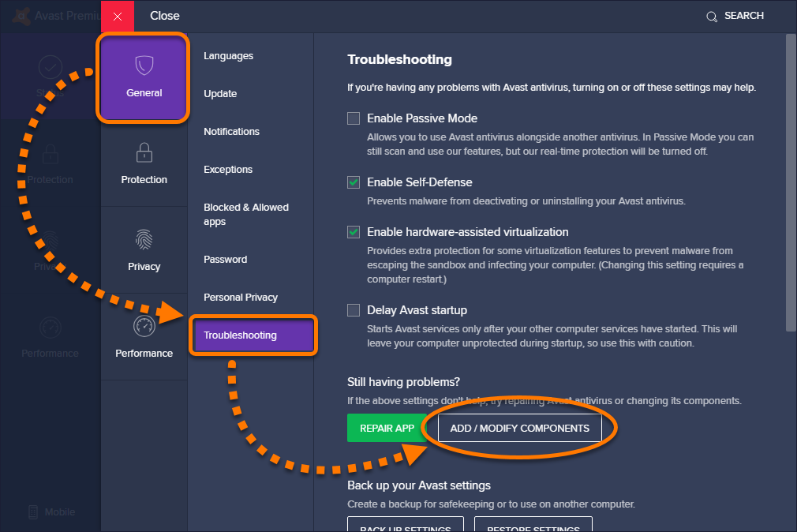Click Add / Modify Components button
Viewport: 797px width, 532px height.
point(519,429)
